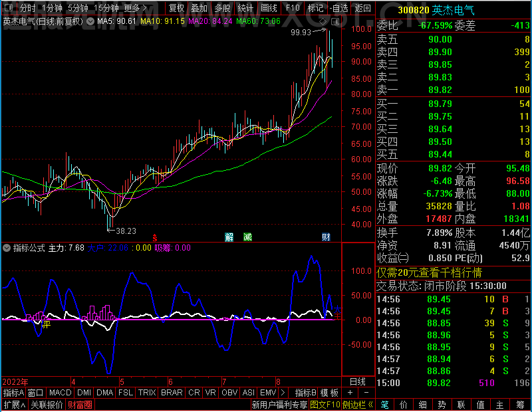532x412 pixels.
Task: Select the 指标A indicator group
Action: tap(13, 393)
